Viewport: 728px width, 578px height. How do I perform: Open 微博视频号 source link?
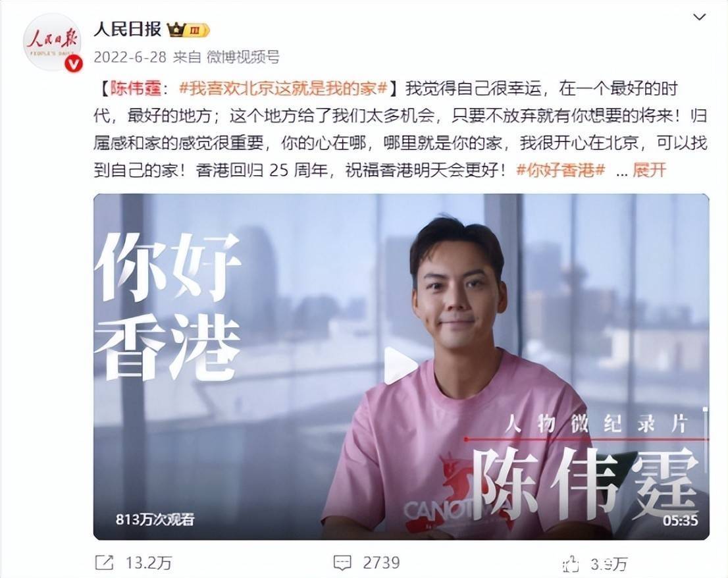pos(243,57)
